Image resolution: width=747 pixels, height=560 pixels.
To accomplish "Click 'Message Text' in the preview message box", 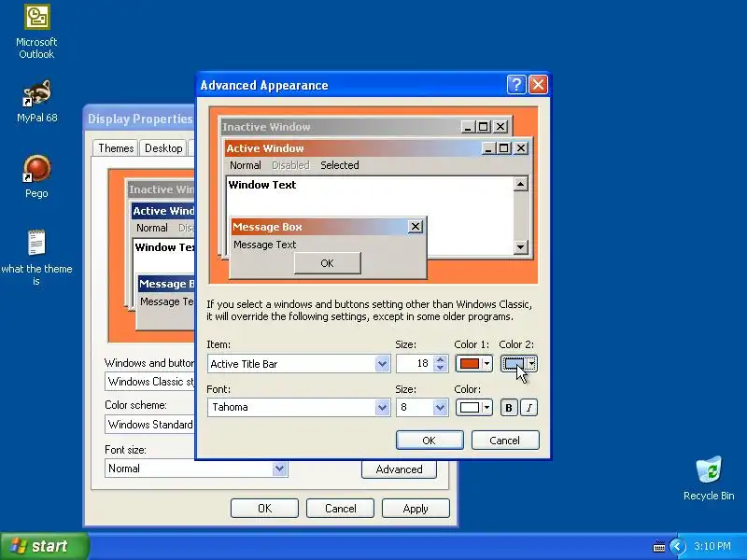I will (265, 245).
